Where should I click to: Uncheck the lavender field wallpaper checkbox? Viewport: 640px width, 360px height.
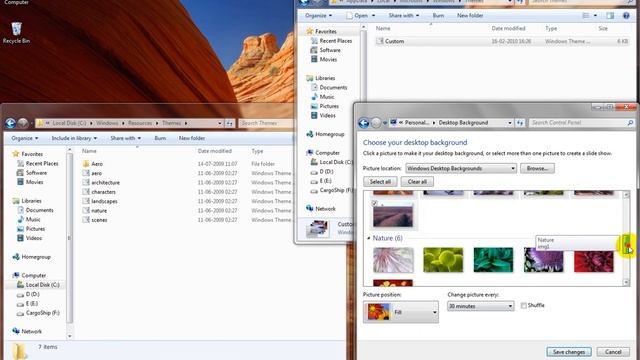(374, 203)
